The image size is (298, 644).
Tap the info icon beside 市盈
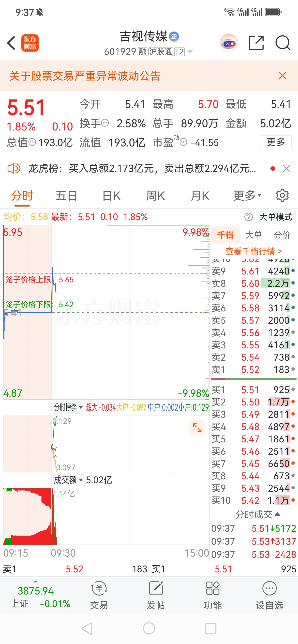pos(183,142)
